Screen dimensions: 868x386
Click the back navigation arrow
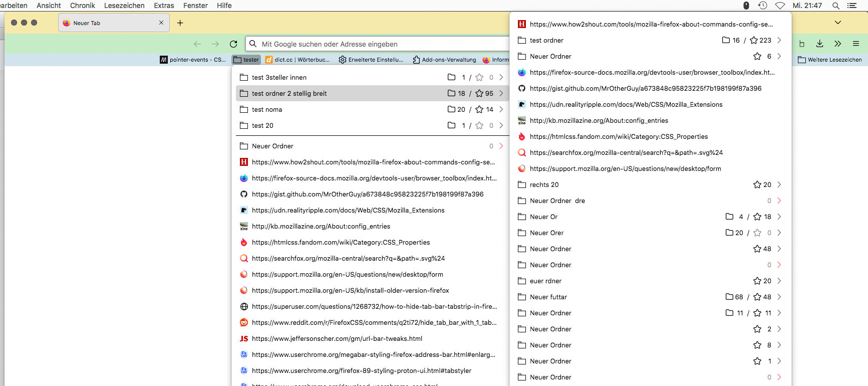[x=197, y=44]
